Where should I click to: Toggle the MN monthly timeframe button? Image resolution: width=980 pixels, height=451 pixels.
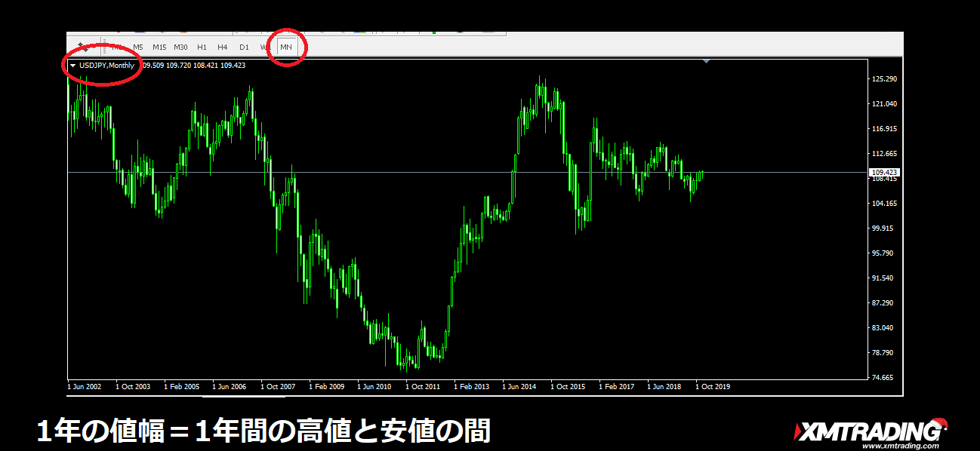(286, 47)
